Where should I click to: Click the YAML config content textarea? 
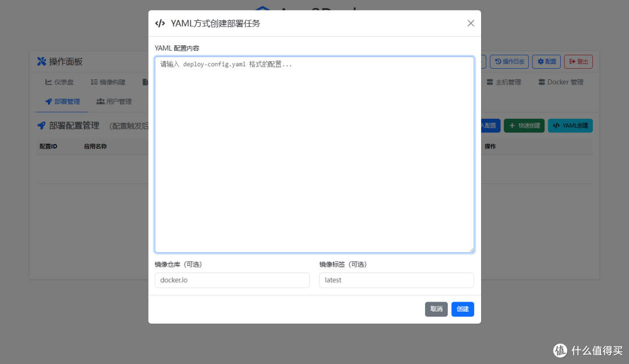click(314, 154)
